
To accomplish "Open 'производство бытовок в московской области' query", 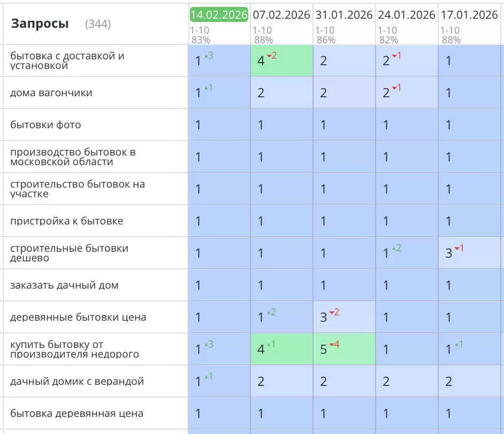I will click(x=73, y=157).
